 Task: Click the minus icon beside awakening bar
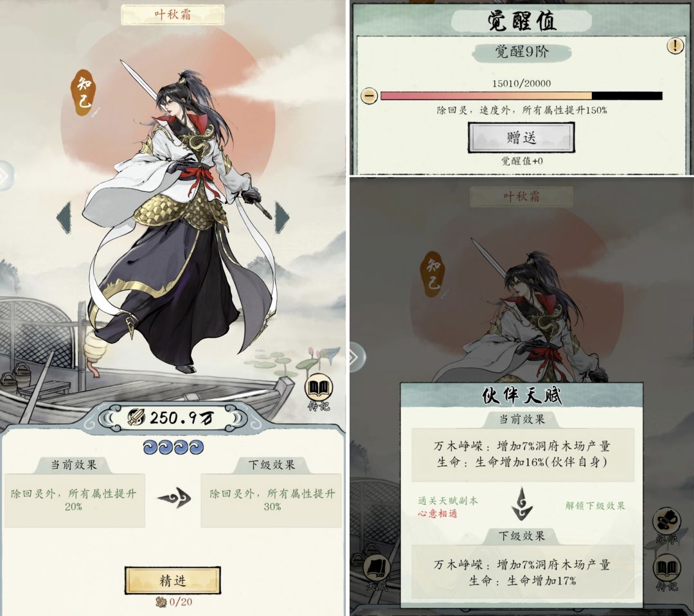point(369,96)
